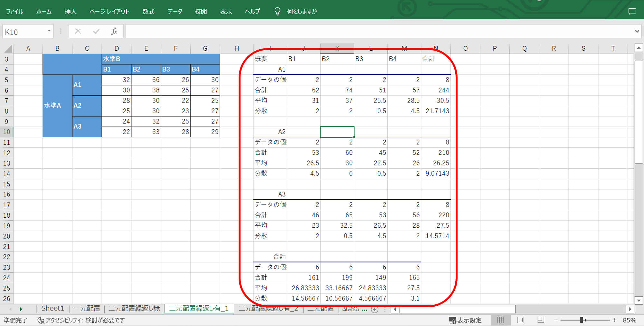Click the horizontal scrollbar thumb
This screenshot has height=326, width=644.
click(x=457, y=310)
